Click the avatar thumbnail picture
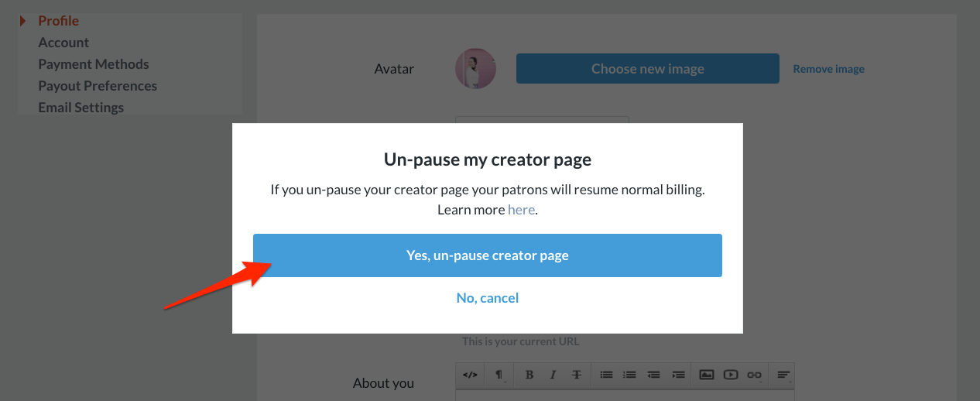This screenshot has height=401, width=980. [x=475, y=69]
